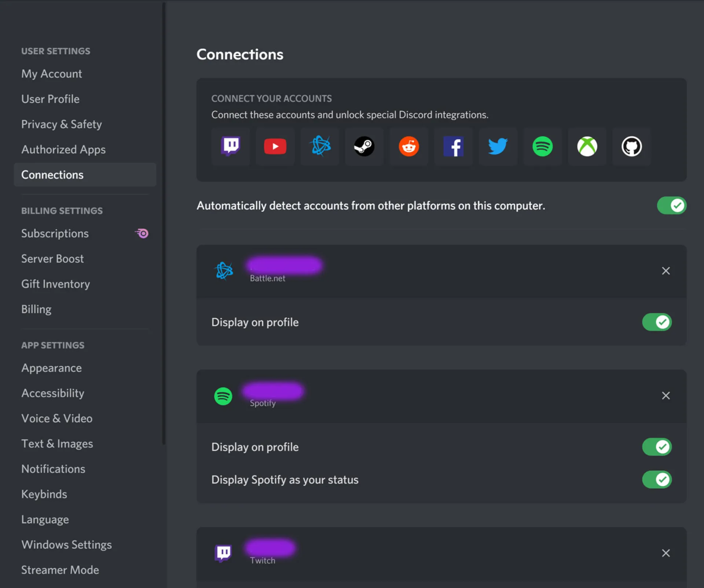Remove the Twitch connection

665,553
